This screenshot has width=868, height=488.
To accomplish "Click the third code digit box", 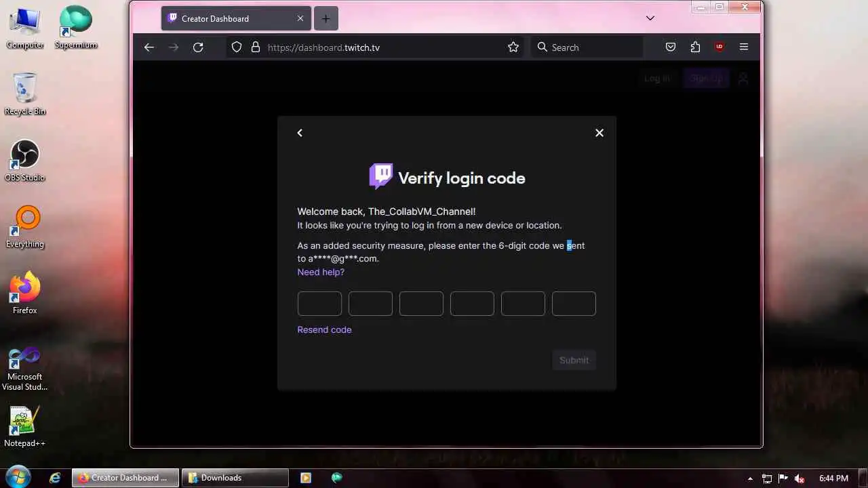I will [421, 304].
